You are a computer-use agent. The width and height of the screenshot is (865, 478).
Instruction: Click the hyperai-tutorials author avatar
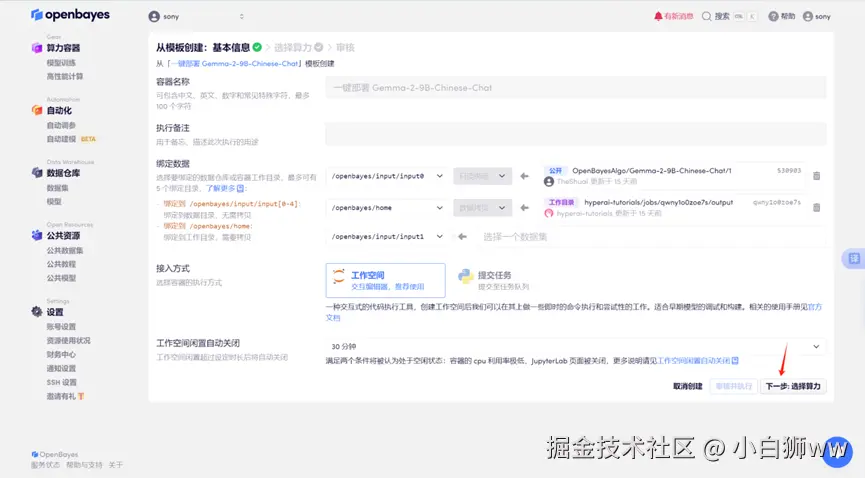pyautogui.click(x=549, y=213)
